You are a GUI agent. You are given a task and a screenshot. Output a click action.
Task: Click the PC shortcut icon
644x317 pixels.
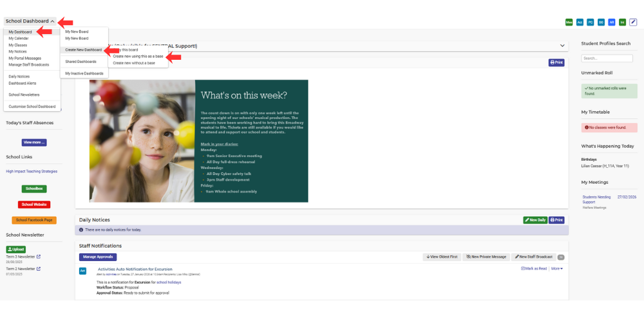click(590, 22)
